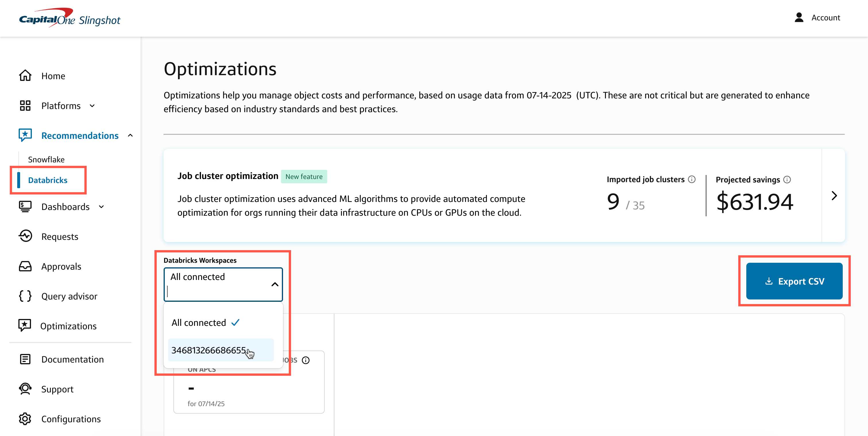
Task: Click the for 07/14/25 date text
Action: pyautogui.click(x=206, y=404)
